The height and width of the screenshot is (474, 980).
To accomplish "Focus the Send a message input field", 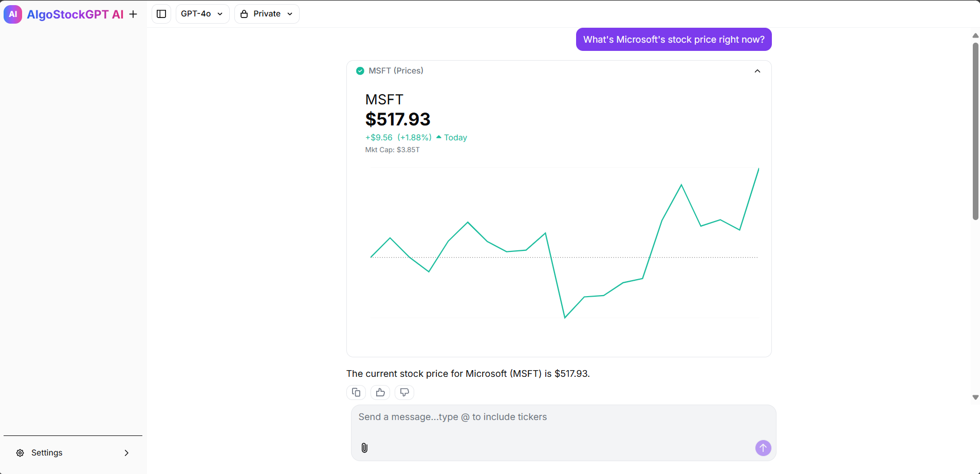I will 563,432.
